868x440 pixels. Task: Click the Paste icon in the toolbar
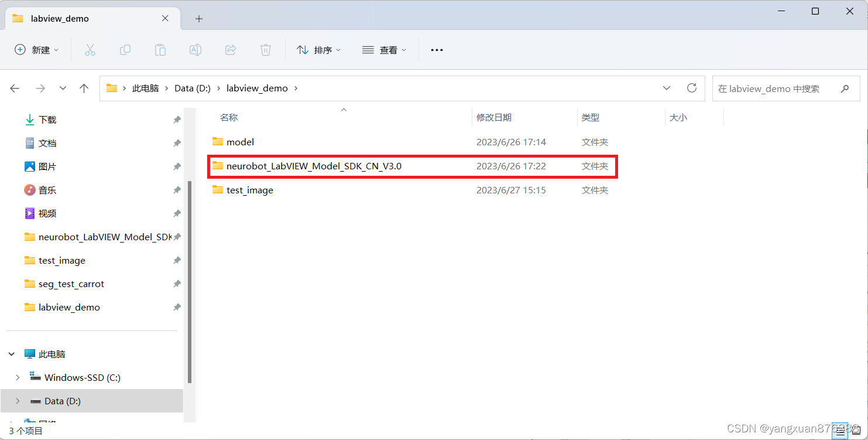pyautogui.click(x=160, y=50)
